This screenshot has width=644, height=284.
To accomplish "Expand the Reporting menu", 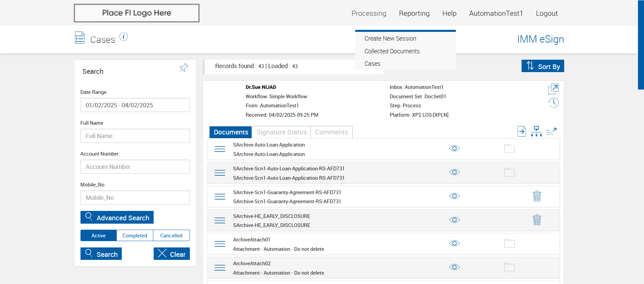I will (414, 13).
